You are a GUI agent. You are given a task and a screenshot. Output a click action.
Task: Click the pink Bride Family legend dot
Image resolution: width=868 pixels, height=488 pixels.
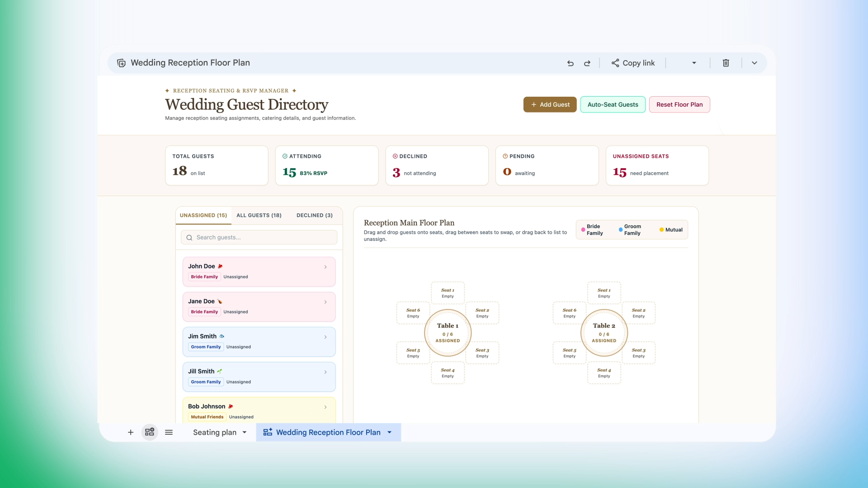click(583, 230)
